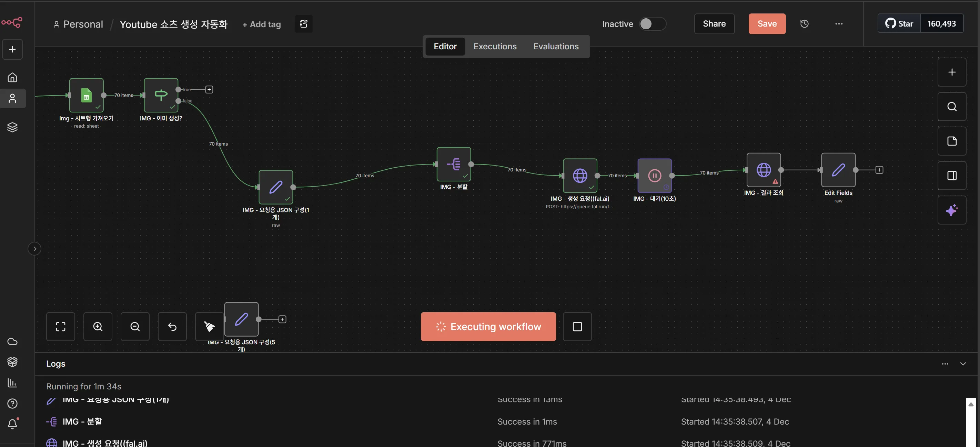Stop the executing workflow square button
This screenshot has height=447, width=980.
pos(577,327)
